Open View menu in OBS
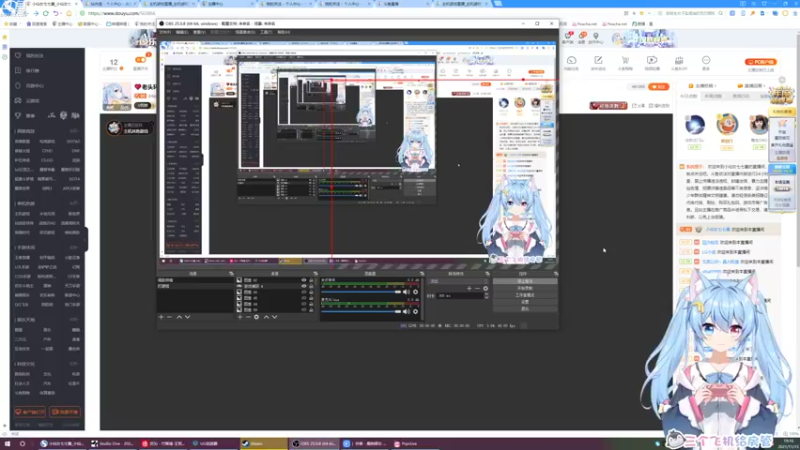Screen dimensions: 800x450 tap(199, 32)
